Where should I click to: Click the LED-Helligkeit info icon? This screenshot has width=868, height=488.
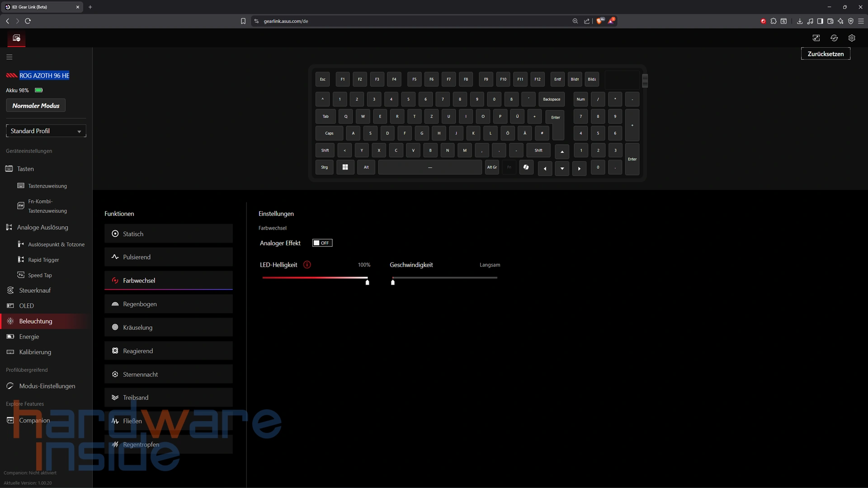click(x=307, y=265)
